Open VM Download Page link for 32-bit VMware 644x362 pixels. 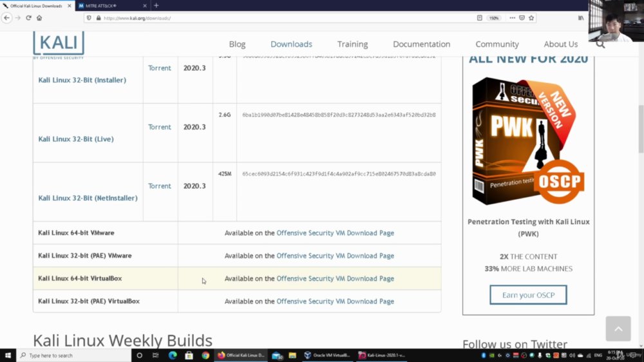[x=335, y=256]
